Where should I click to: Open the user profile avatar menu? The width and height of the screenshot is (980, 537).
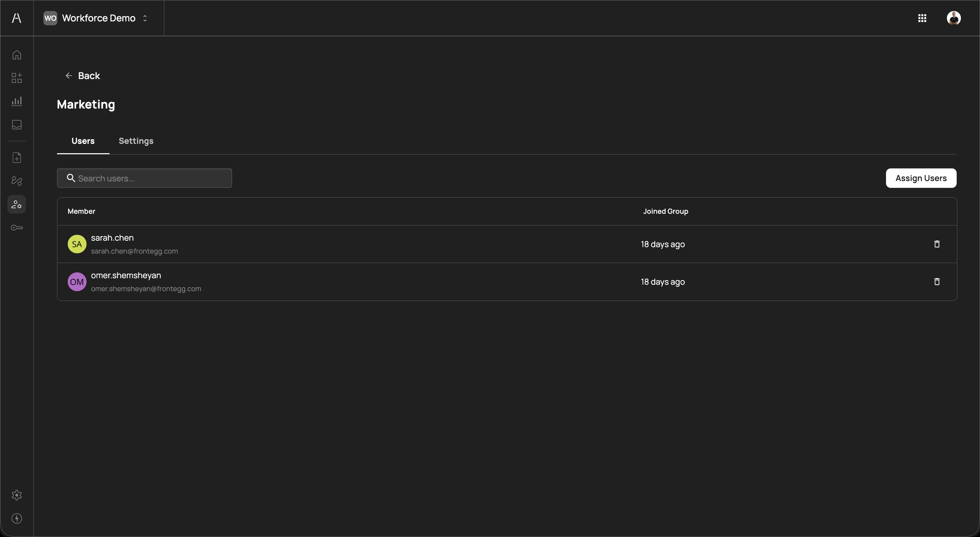pos(953,18)
